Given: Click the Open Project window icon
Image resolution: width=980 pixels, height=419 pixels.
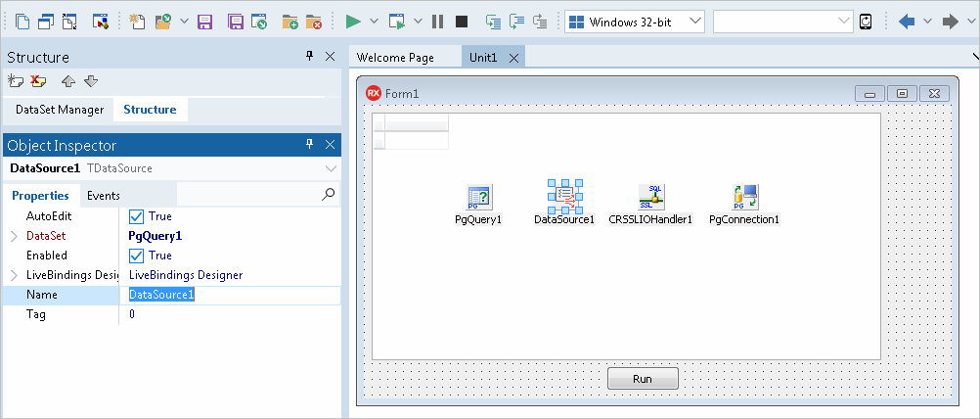Looking at the screenshot, I should 259,22.
